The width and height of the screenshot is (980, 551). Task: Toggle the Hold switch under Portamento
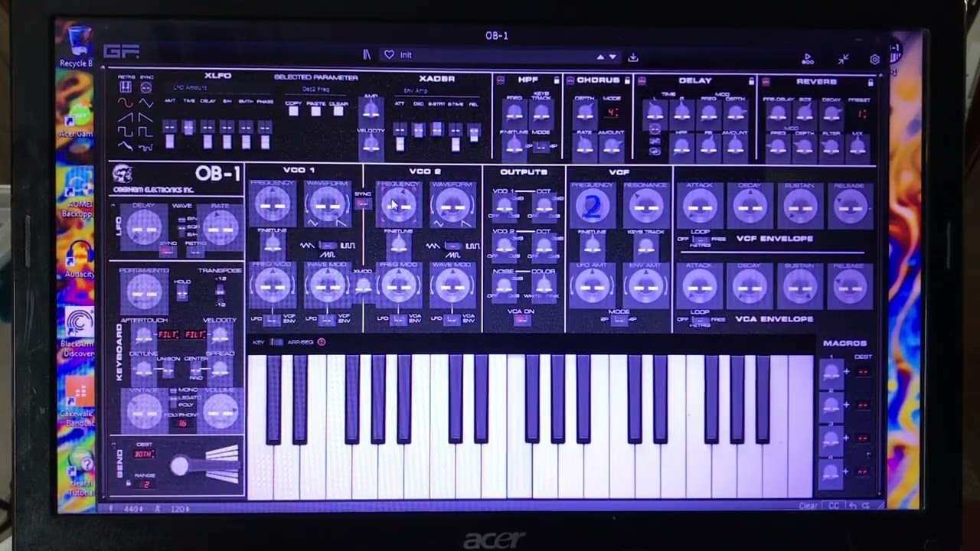coord(184,292)
